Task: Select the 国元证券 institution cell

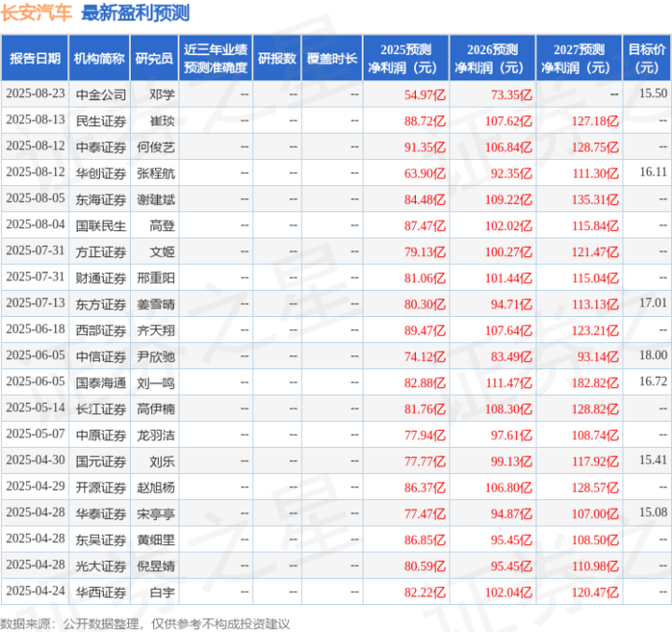Action: pyautogui.click(x=101, y=462)
